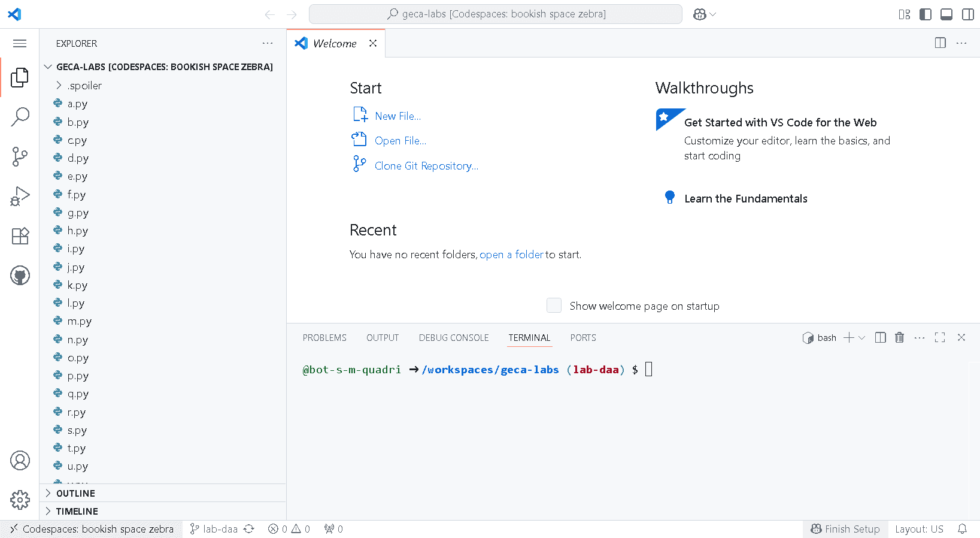
Task: Kill the terminal with trash icon
Action: (899, 337)
